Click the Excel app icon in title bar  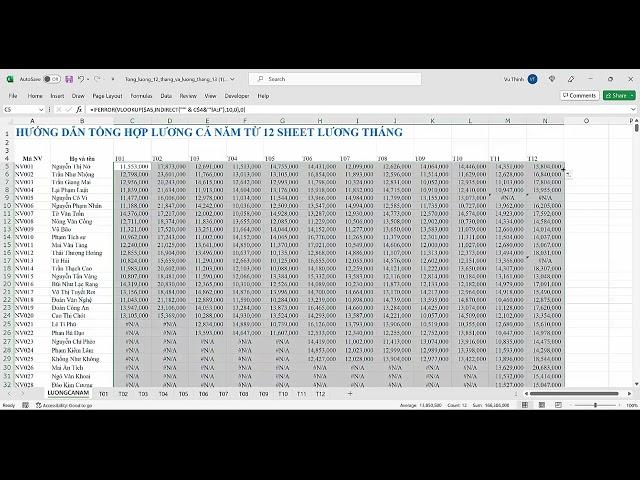(10, 79)
